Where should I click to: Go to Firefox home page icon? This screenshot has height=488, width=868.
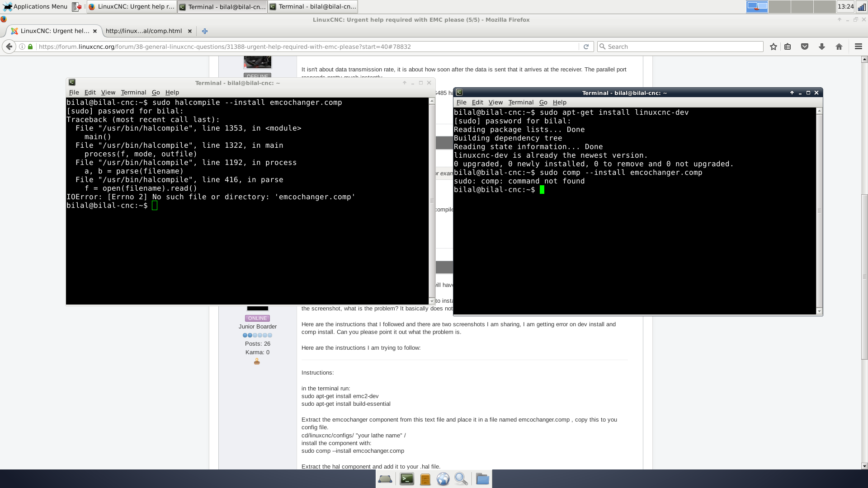point(839,47)
